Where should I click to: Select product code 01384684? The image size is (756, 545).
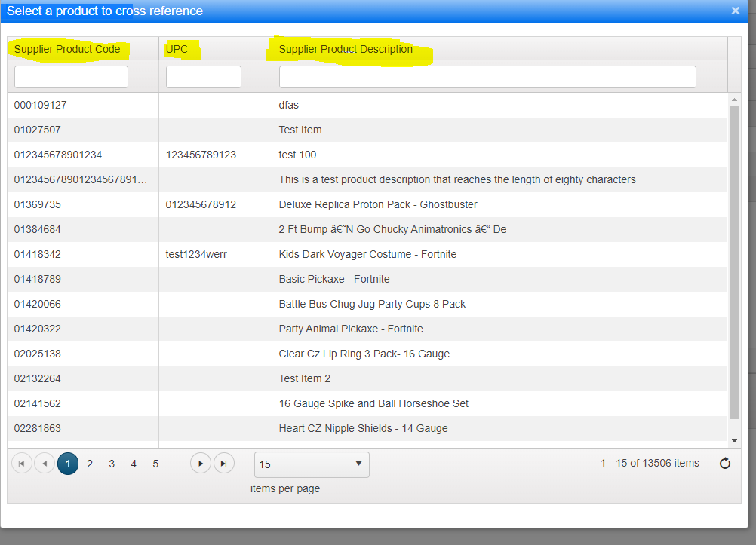pos(37,229)
